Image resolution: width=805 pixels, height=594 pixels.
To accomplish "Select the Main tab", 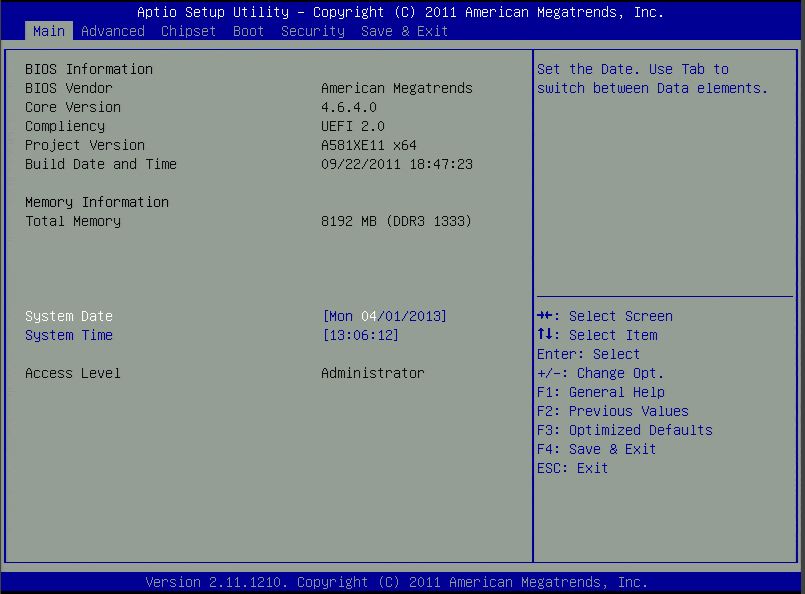I will [x=48, y=31].
